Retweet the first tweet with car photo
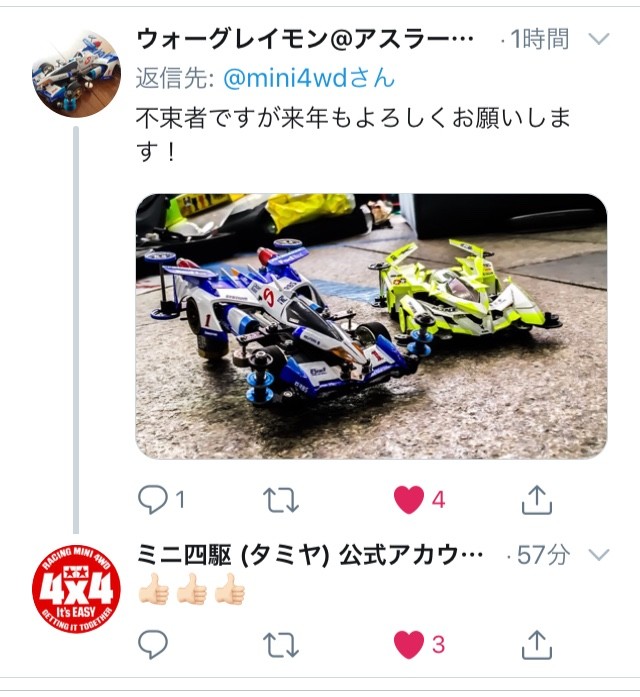Viewport: 640px width, 697px height. (x=280, y=500)
